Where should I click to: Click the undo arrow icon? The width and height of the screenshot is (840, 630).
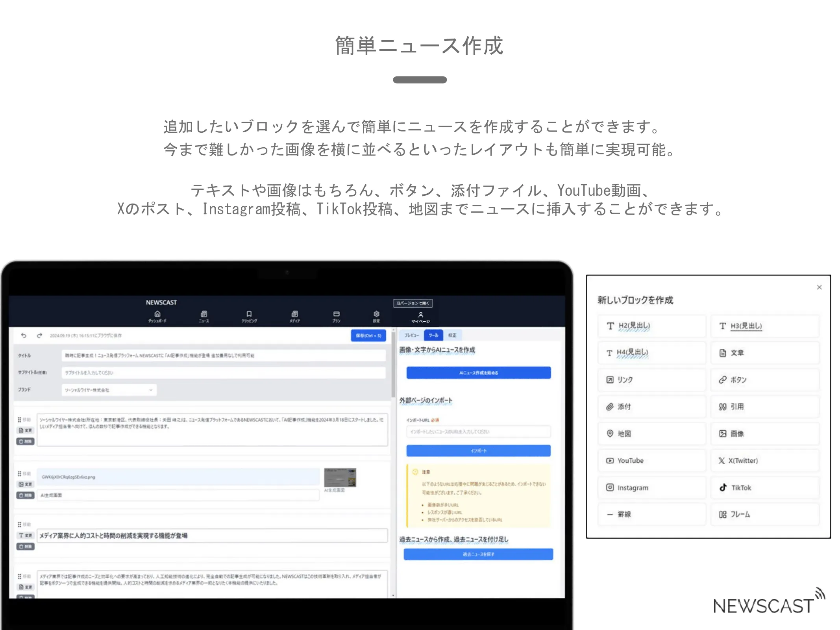[x=24, y=335]
